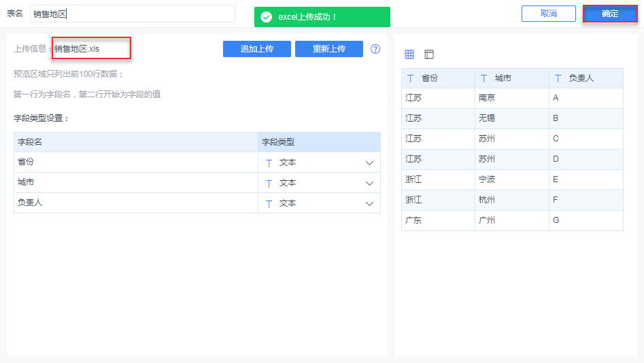This screenshot has height=363, width=644.
Task: Click the green success checkmark icon
Action: coord(266,17)
